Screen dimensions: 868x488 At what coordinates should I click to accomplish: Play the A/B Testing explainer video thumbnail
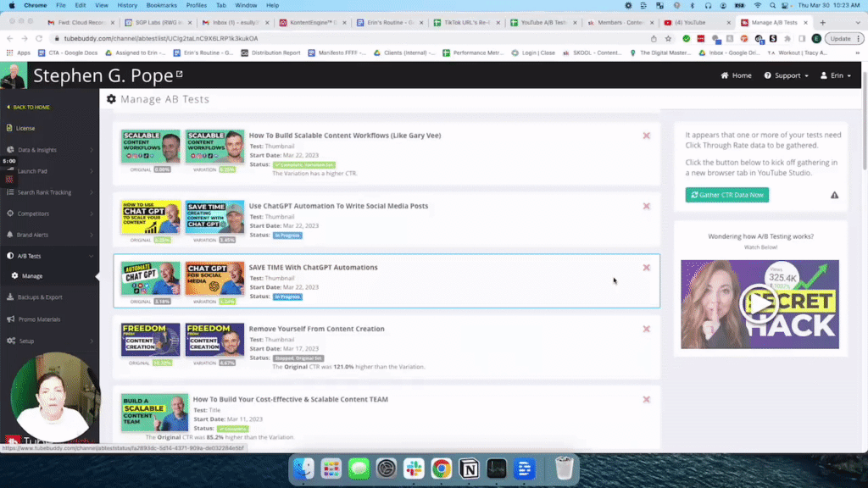coord(759,303)
